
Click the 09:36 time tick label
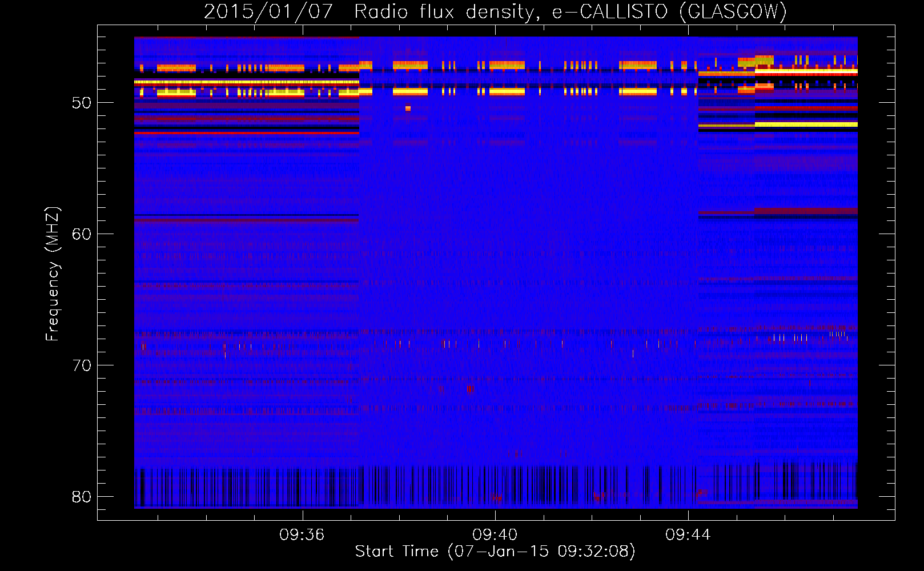(x=302, y=534)
